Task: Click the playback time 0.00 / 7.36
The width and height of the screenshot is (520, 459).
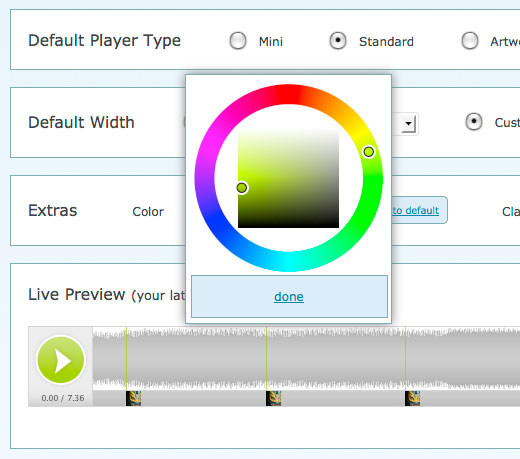Action: [x=63, y=398]
